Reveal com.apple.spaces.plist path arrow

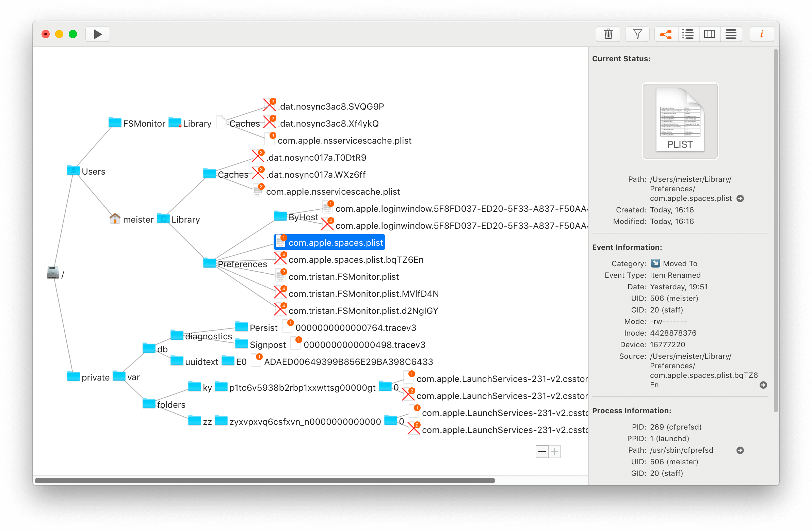point(740,198)
